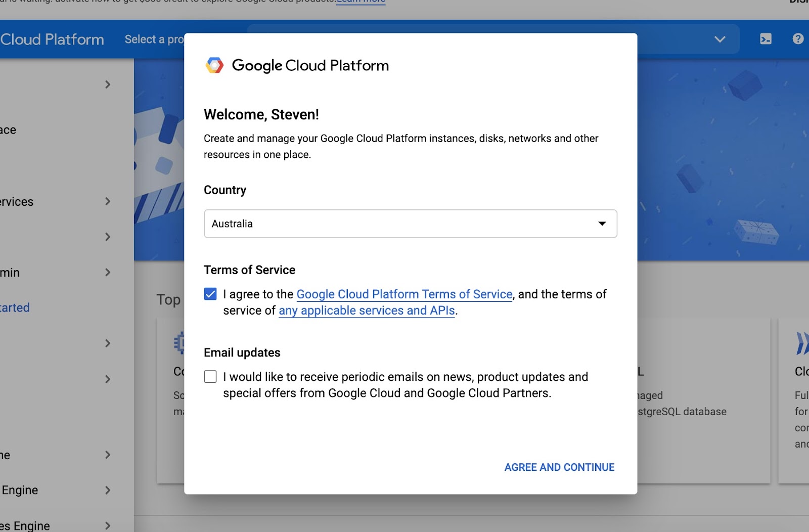Click the 'Country' field label
The image size is (809, 532).
225,190
